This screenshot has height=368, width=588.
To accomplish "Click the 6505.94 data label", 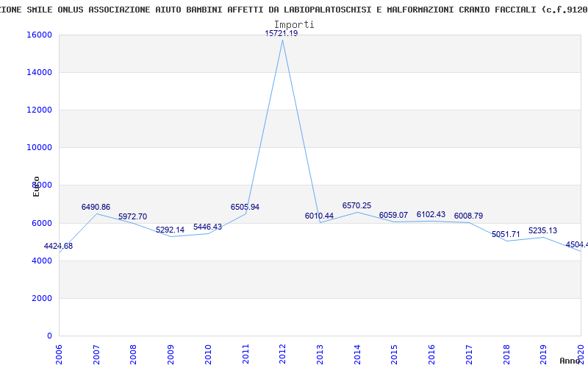I will tap(245, 207).
